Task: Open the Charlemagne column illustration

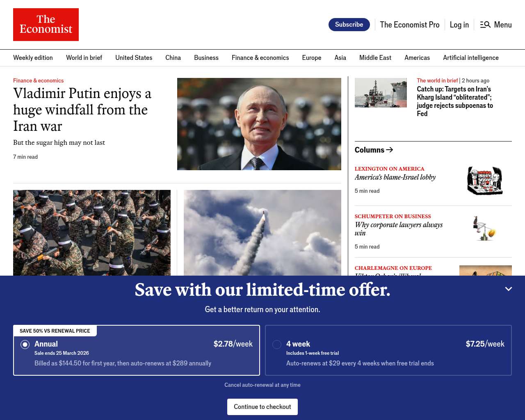Action: tap(485, 271)
